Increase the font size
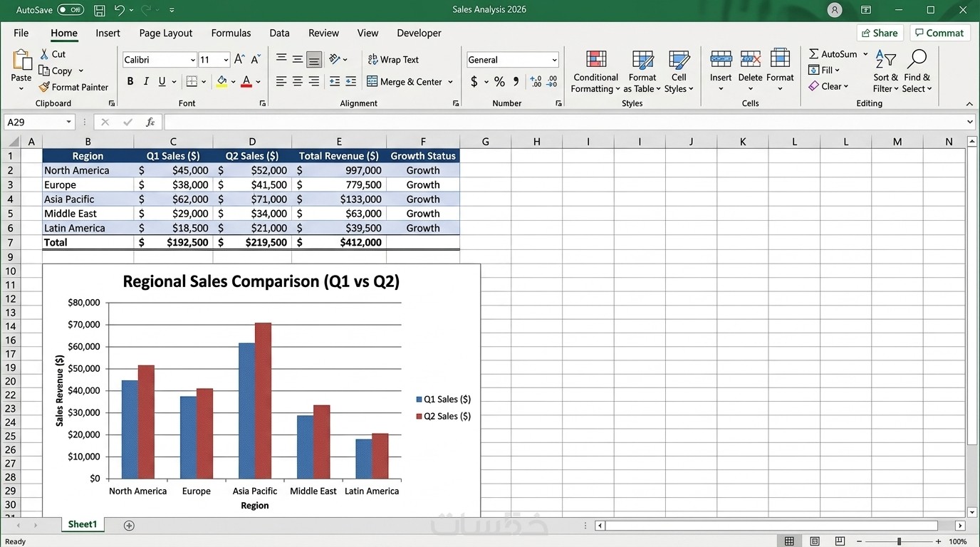Viewport: 980px width, 547px height. click(x=239, y=60)
